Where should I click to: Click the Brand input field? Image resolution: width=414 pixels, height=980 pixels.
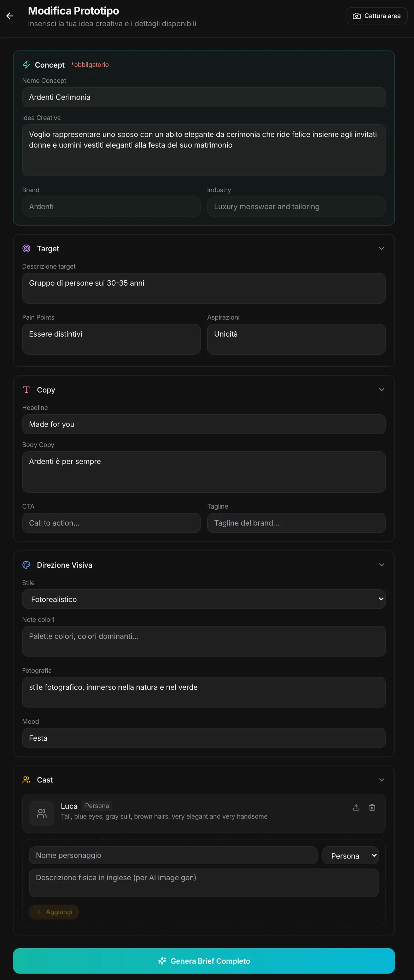(111, 207)
